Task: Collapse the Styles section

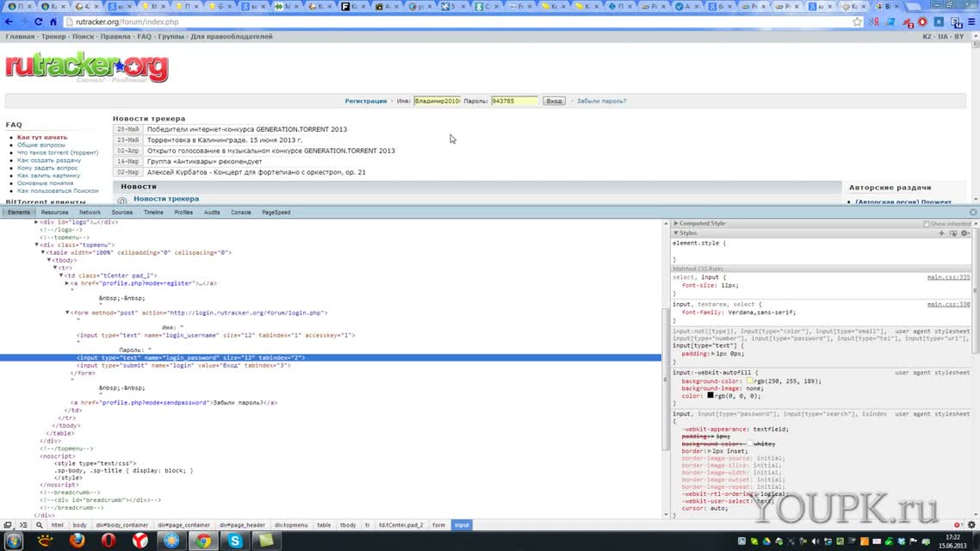Action: click(676, 233)
